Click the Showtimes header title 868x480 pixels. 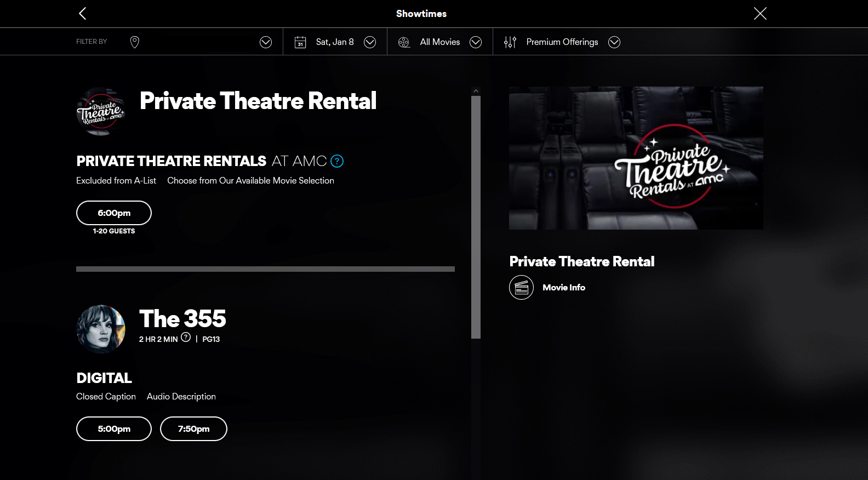click(421, 14)
